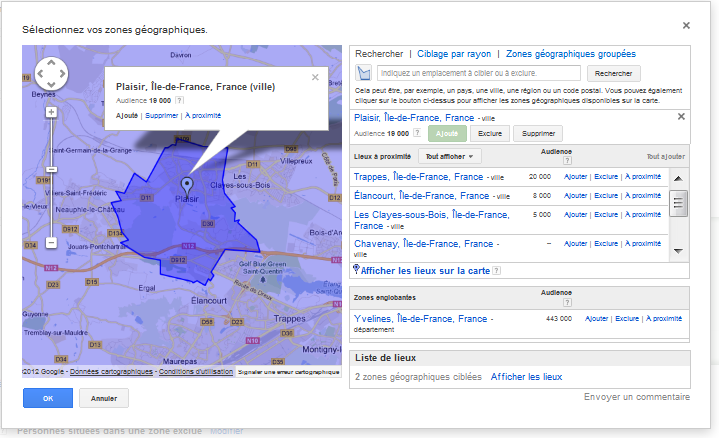Click Supprimer link in map bubble
The image size is (719, 438).
pyautogui.click(x=161, y=116)
